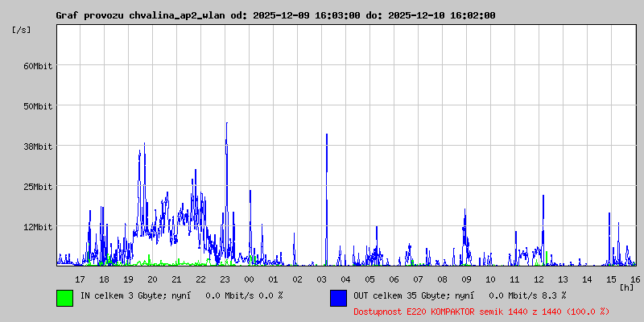Click the '17' hour label on x-axis
This screenshot has width=644, height=322.
(x=80, y=279)
